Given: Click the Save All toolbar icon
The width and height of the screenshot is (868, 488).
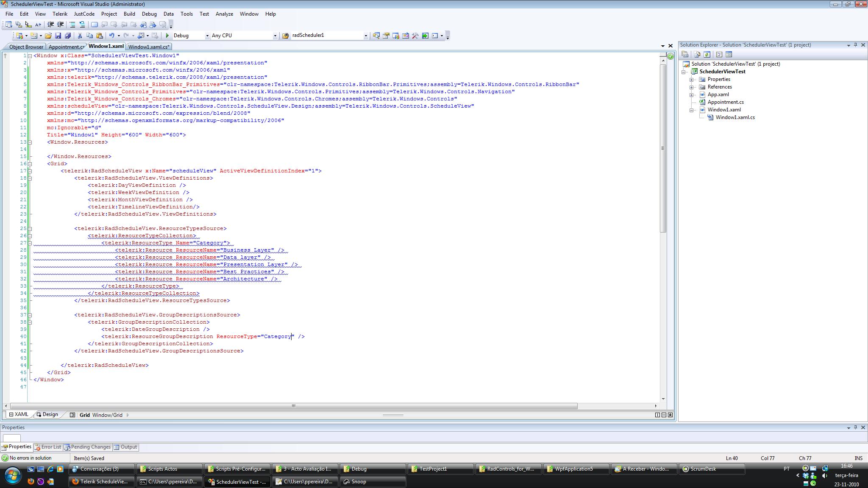Looking at the screenshot, I should [67, 36].
